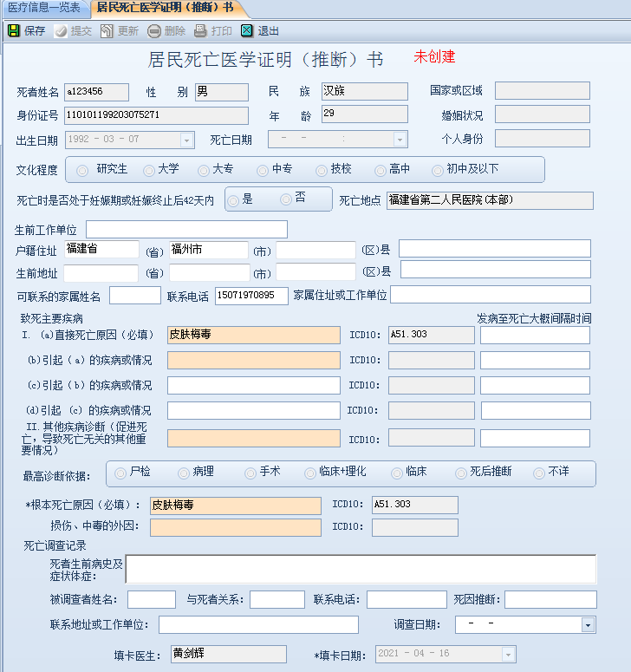Select 中专 education level

click(x=262, y=171)
